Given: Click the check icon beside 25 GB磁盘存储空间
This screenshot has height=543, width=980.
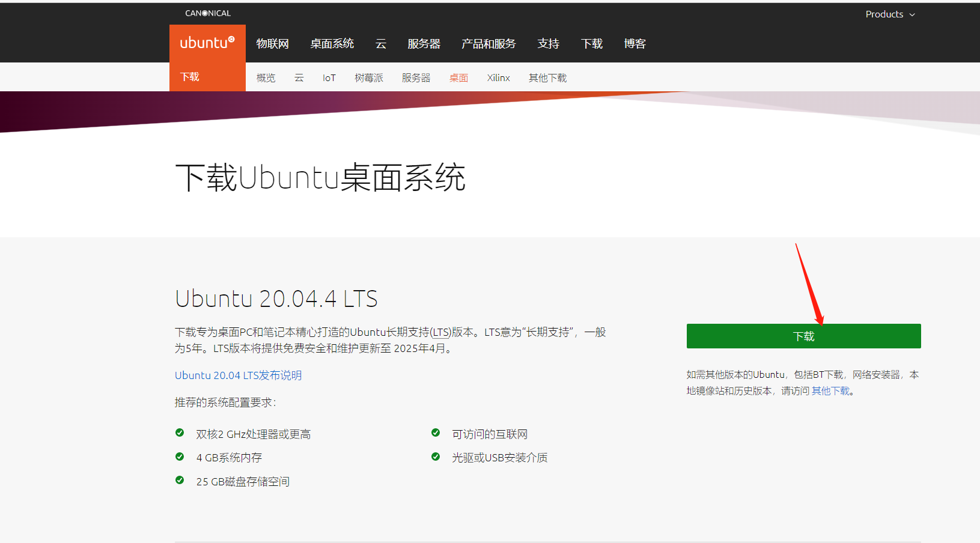Looking at the screenshot, I should point(180,481).
